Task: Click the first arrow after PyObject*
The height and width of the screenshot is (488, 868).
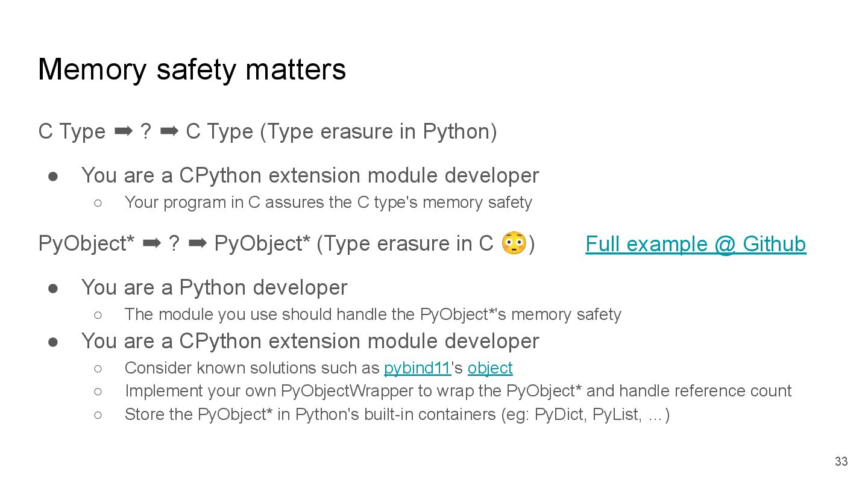Action: (152, 243)
